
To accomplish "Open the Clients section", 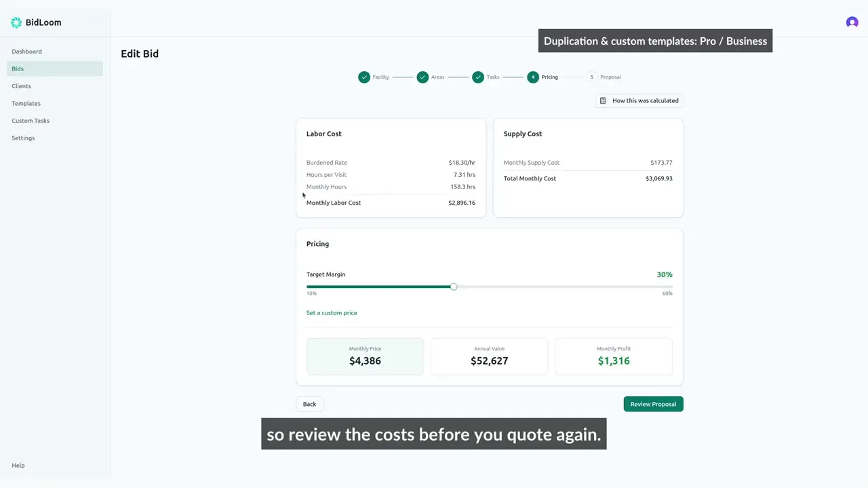I will tap(55, 86).
